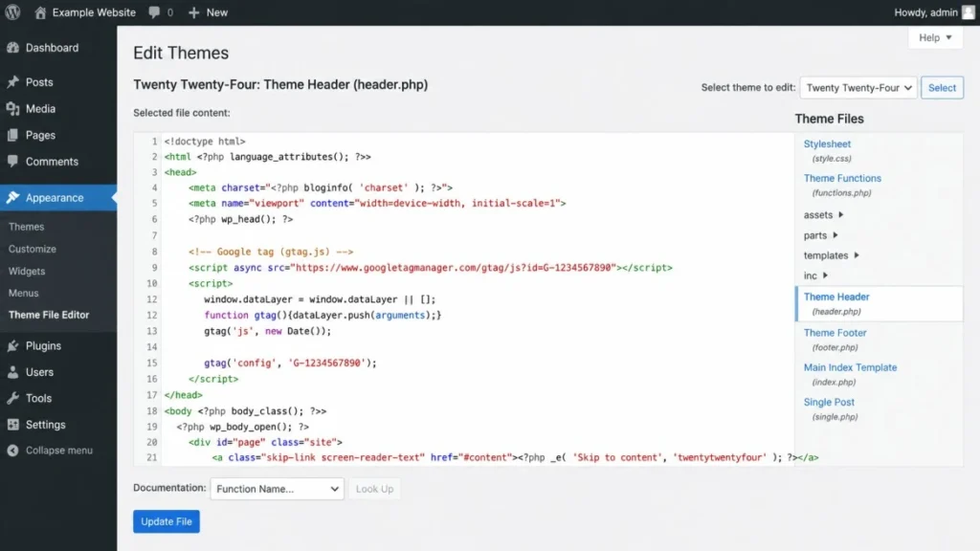Click the googletagmanager script URL line
Screen dimensions: 980x551
(430, 268)
